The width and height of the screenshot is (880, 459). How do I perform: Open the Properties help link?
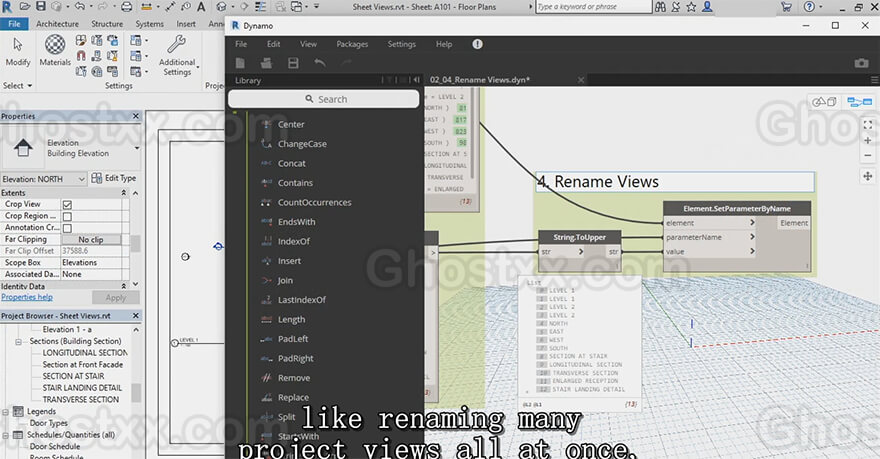(26, 297)
